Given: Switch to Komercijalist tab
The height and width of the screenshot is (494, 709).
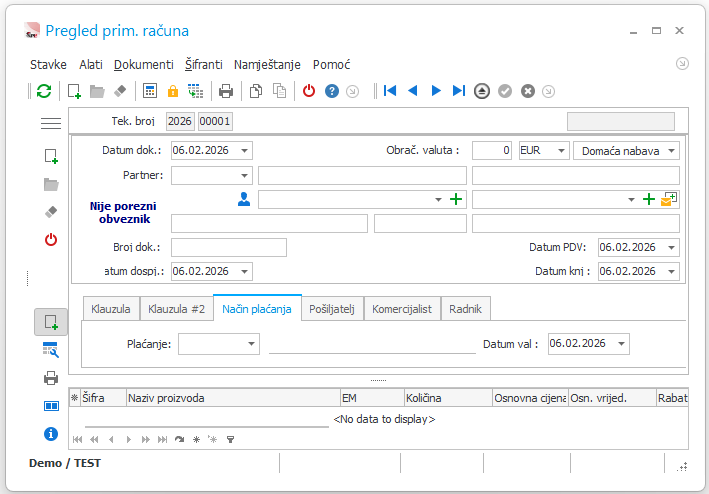Looking at the screenshot, I should (x=402, y=309).
